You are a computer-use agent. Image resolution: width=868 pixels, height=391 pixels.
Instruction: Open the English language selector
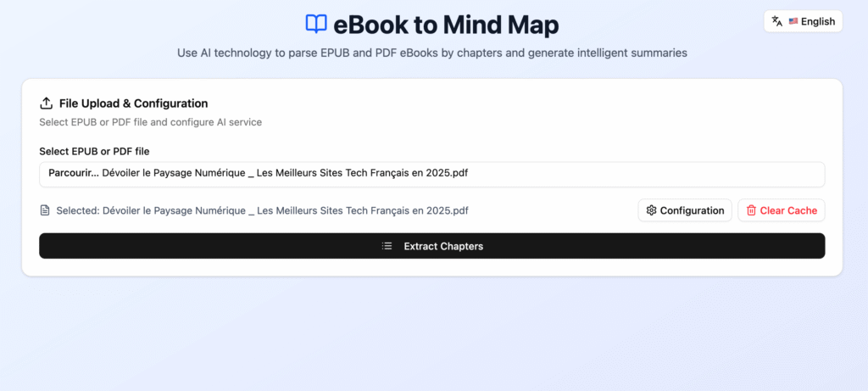point(803,21)
